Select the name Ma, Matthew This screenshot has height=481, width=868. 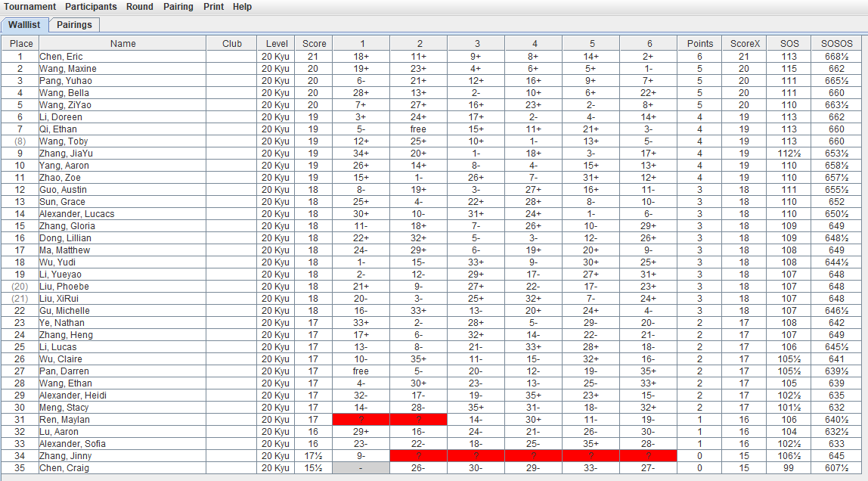(64, 250)
